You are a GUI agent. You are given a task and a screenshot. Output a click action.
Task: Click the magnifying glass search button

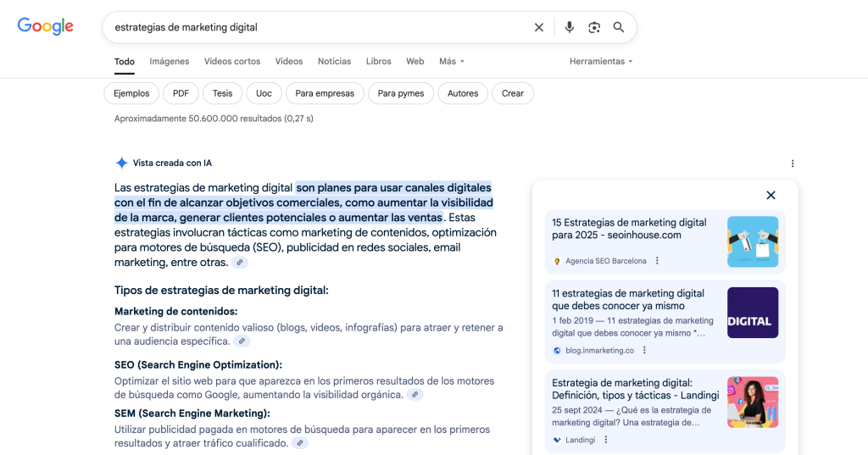click(x=619, y=27)
